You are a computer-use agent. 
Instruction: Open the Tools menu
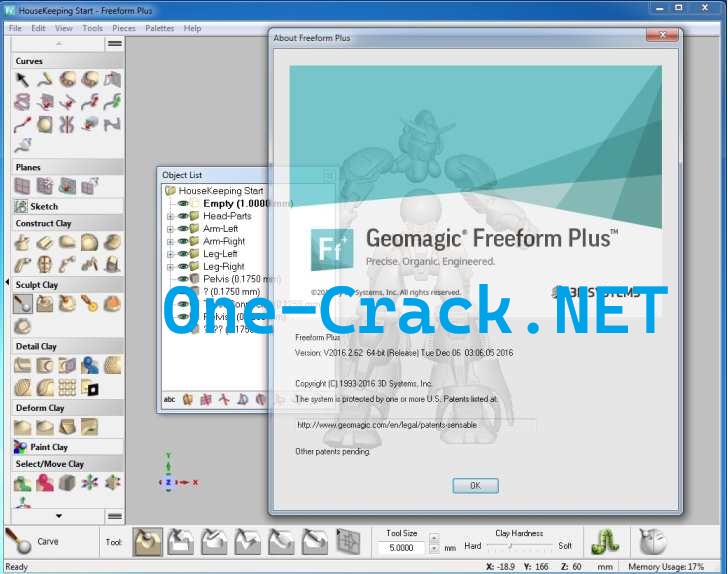tap(92, 28)
